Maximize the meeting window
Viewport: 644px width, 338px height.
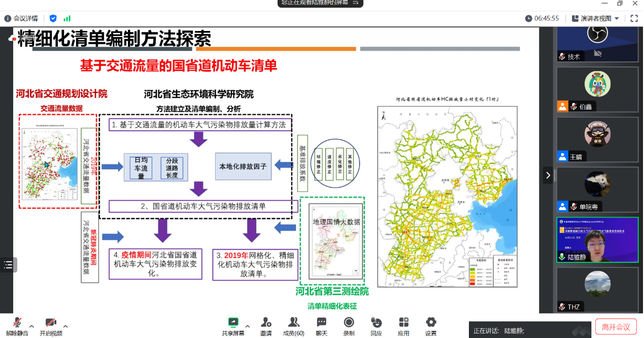[x=620, y=3]
